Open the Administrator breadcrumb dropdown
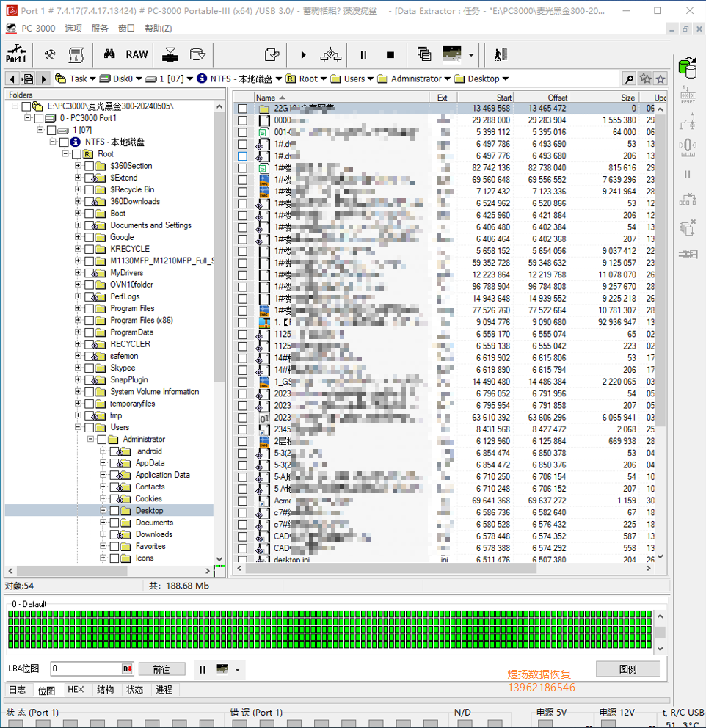Screen dimensions: 706x728 [x=447, y=79]
